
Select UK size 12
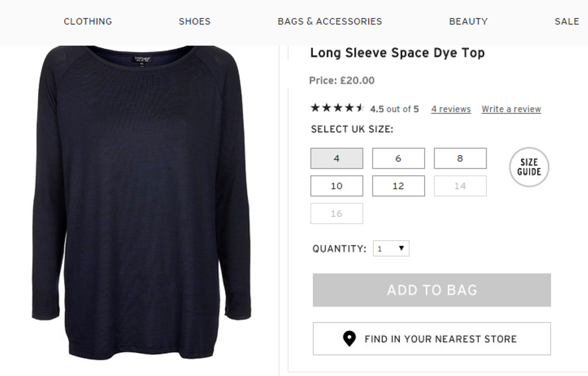398,186
